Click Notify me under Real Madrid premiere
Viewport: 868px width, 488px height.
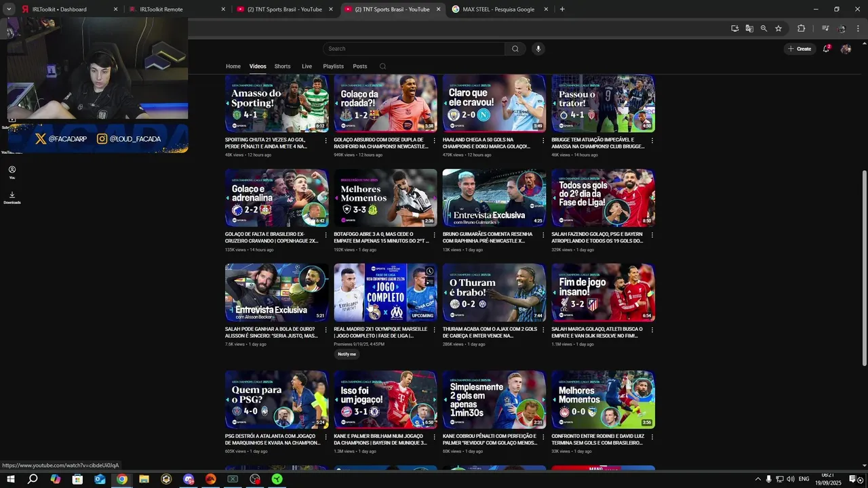tap(347, 354)
